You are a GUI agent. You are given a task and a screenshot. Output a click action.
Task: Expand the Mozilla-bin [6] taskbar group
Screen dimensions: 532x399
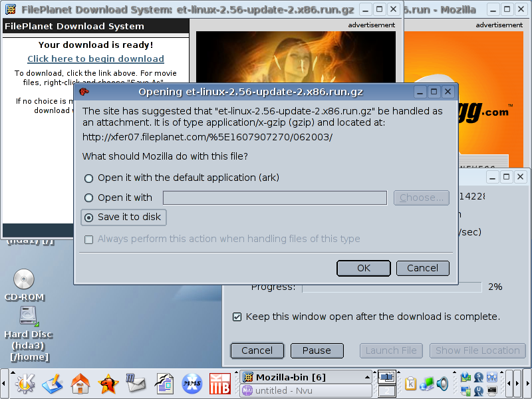point(305,377)
